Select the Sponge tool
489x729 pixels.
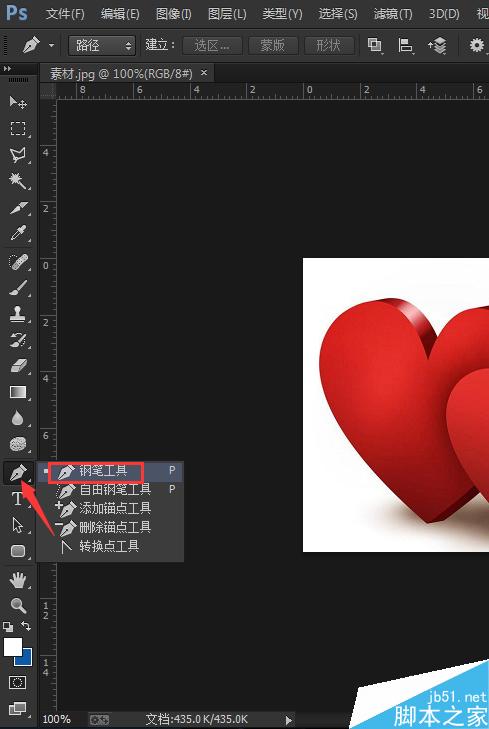pos(18,444)
